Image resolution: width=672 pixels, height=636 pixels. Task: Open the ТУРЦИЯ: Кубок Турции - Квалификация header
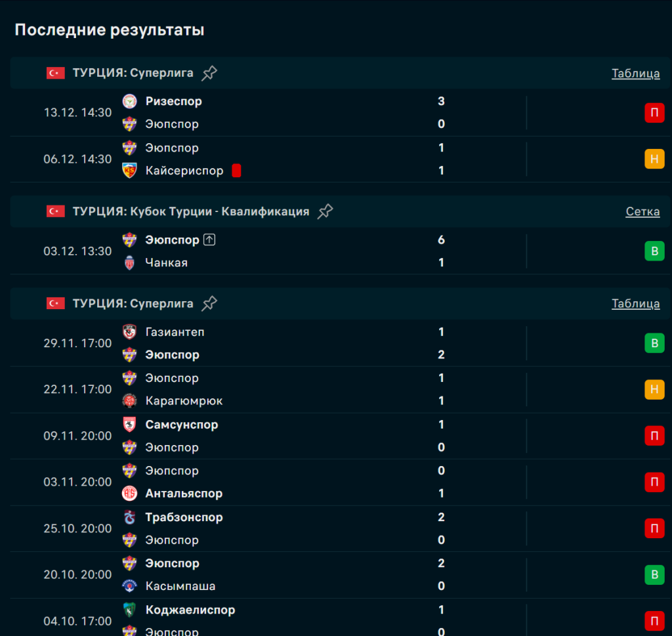click(190, 211)
